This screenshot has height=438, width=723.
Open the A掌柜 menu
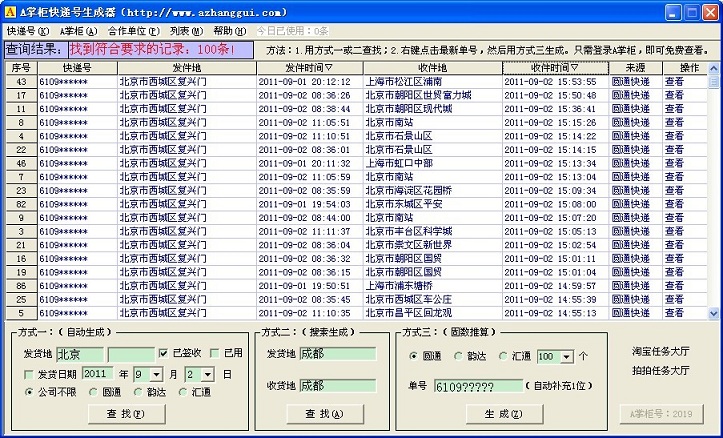[x=78, y=31]
